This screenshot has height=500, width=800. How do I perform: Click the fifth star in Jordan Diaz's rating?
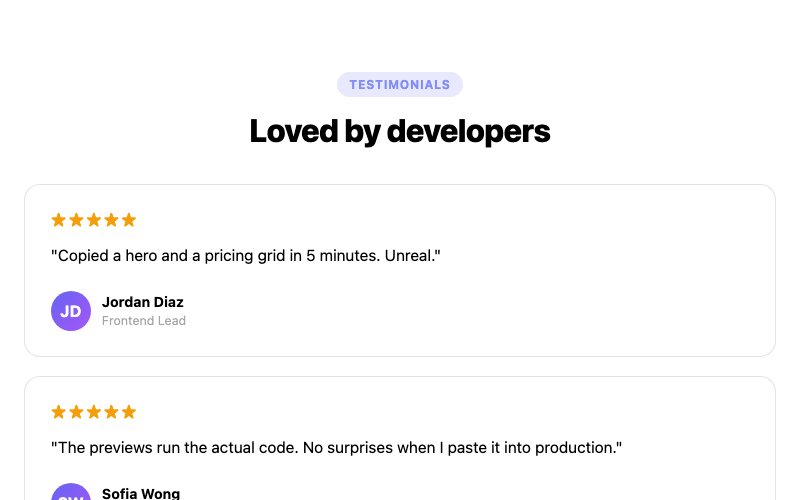click(129, 220)
